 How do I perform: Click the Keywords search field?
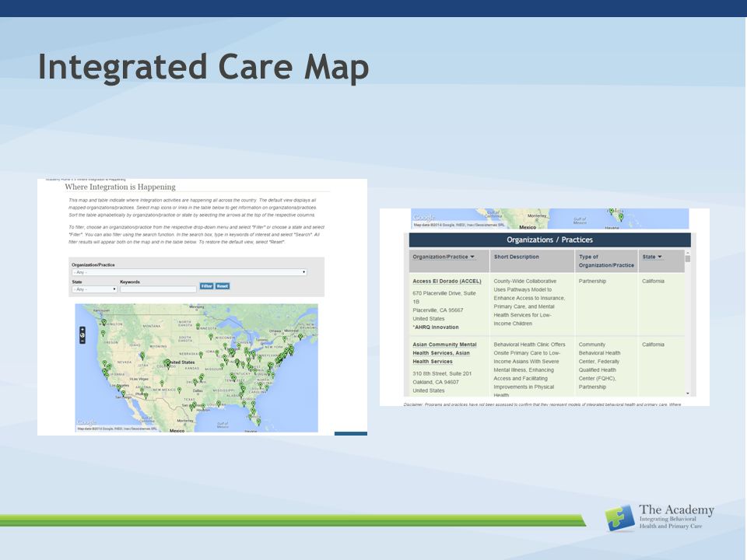[158, 289]
